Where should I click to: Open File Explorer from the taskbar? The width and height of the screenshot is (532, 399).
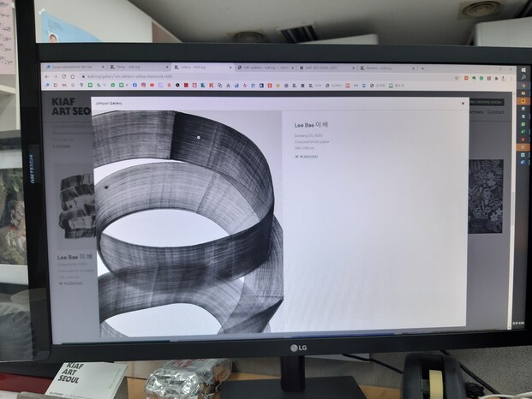tap(523, 93)
